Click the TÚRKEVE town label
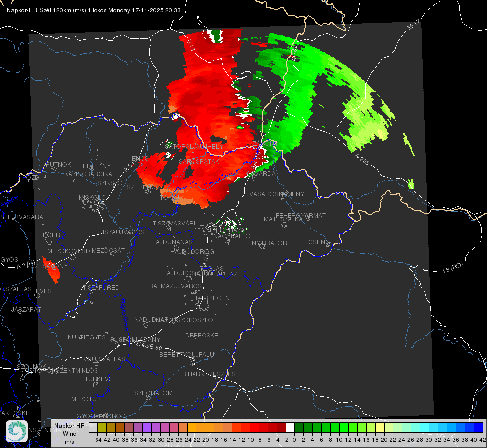Viewport: 487px width, 448px height. pyautogui.click(x=99, y=379)
